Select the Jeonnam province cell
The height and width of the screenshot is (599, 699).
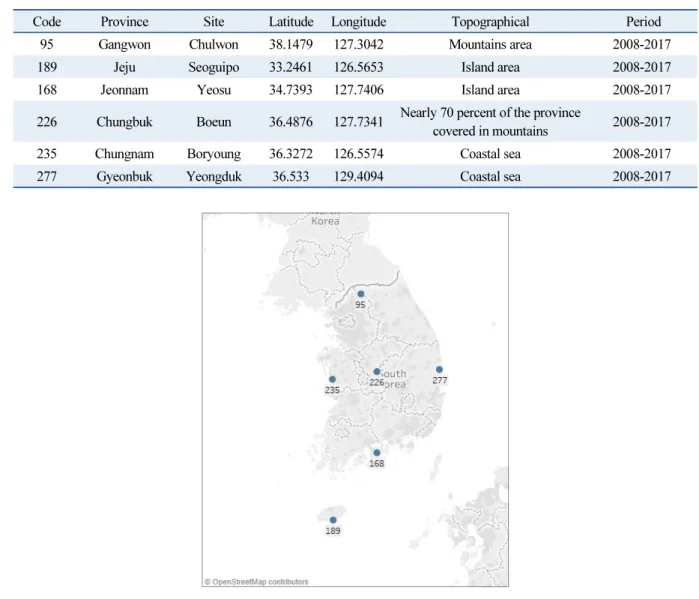pyautogui.click(x=124, y=90)
